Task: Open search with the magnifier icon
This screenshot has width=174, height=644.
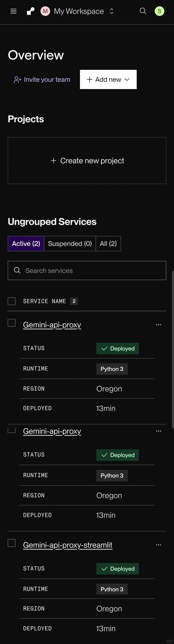Action: pyautogui.click(x=143, y=11)
